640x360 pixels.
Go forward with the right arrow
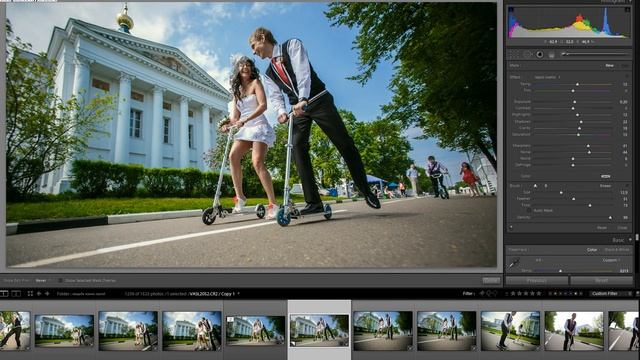[47, 293]
